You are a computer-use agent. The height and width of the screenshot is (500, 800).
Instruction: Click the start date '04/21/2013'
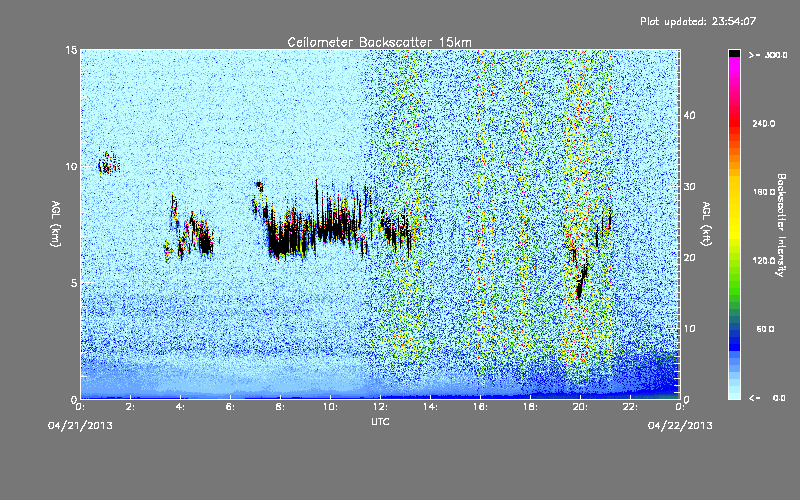(x=80, y=426)
